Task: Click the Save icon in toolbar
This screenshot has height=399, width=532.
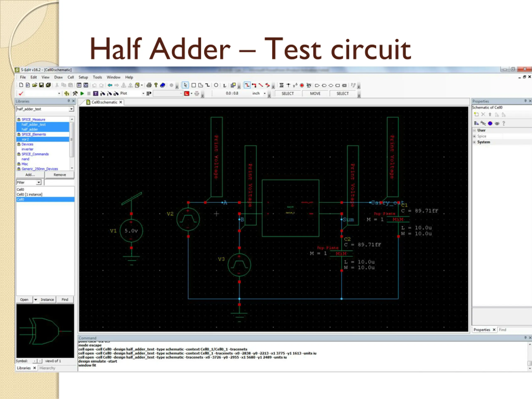Action: pyautogui.click(x=41, y=85)
